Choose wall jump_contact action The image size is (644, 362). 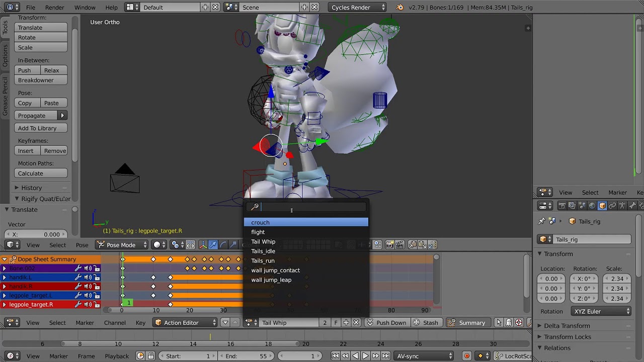tap(306, 270)
